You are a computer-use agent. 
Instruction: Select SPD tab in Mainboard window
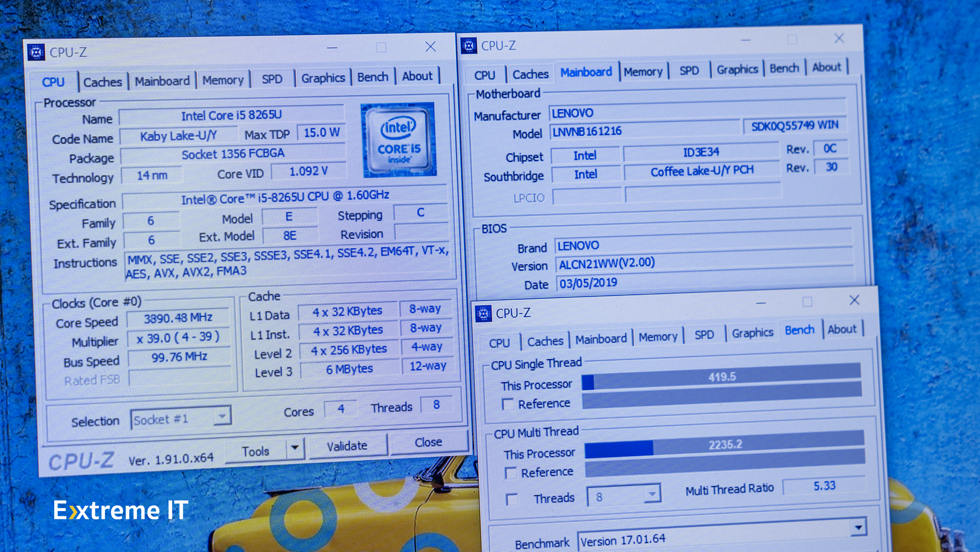point(689,70)
